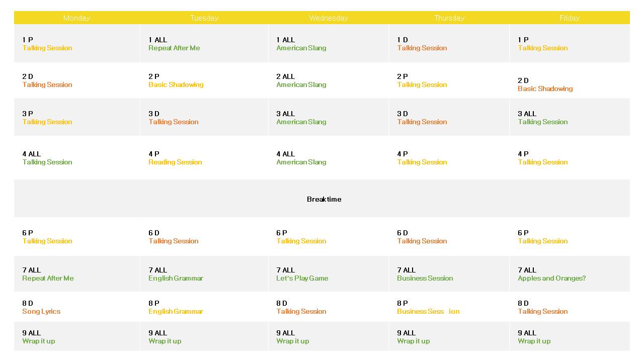Open Monday period 9 Wrap it up
Image resolution: width=644 pixels, height=362 pixels.
click(38, 341)
